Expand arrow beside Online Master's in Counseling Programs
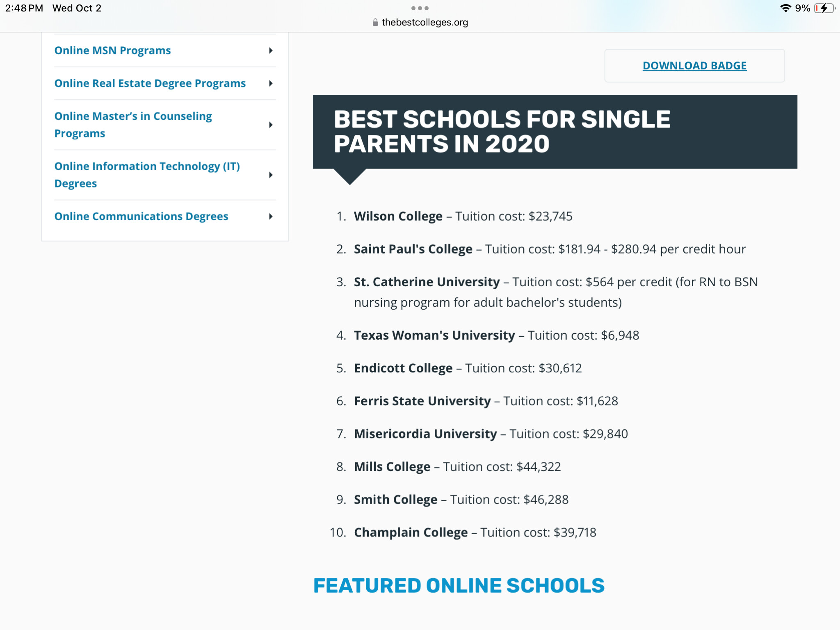840x630 pixels. (271, 125)
